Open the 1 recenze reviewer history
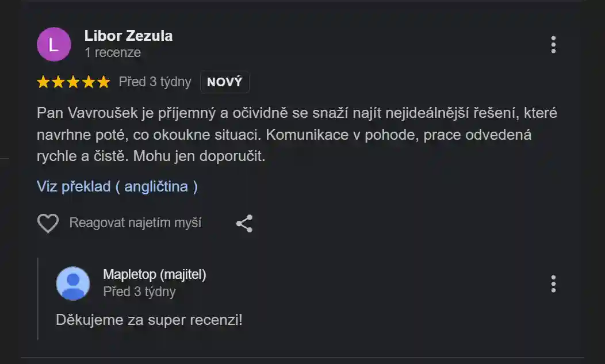This screenshot has width=605, height=364. (x=113, y=52)
